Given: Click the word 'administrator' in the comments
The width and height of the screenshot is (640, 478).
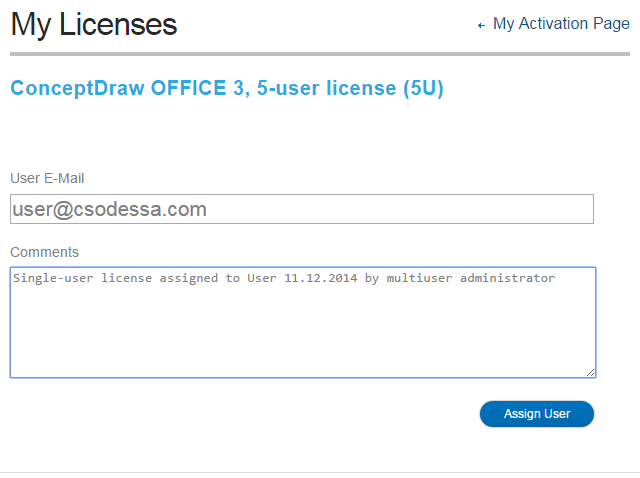Looking at the screenshot, I should (x=507, y=278).
